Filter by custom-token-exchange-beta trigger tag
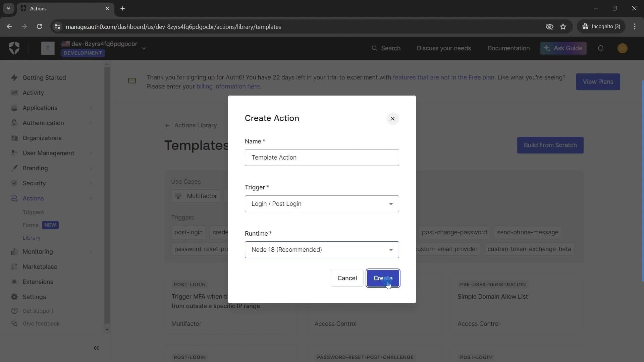The image size is (644, 362). tap(529, 249)
